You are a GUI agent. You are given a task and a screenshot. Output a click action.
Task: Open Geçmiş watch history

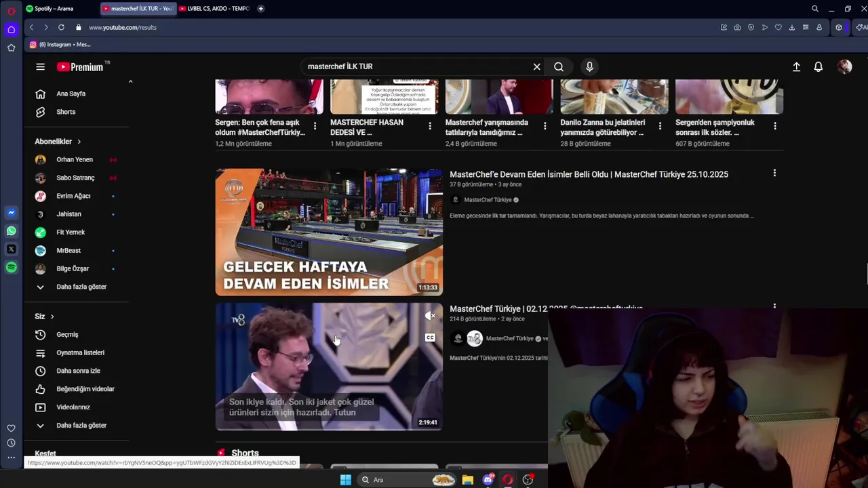67,334
